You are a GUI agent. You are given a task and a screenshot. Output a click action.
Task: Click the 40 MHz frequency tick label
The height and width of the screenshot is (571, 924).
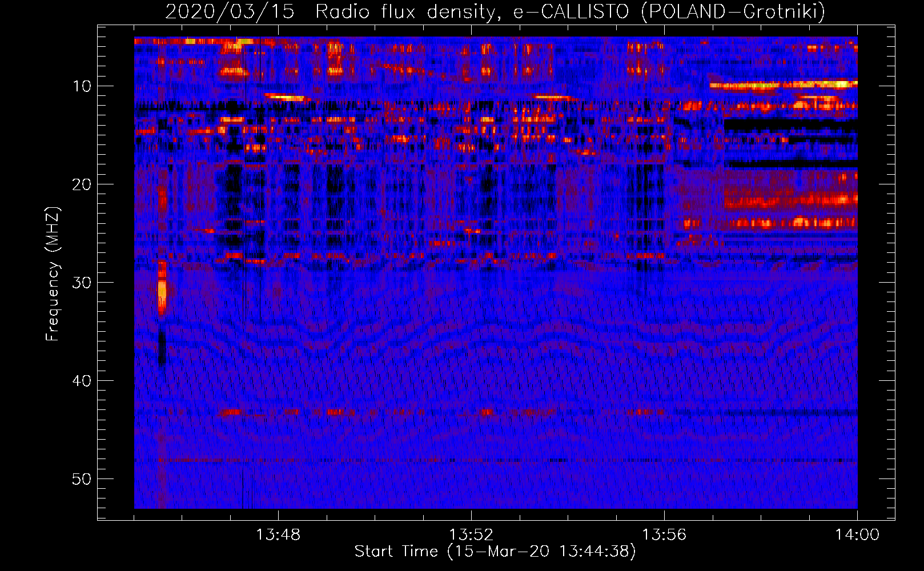click(x=82, y=381)
